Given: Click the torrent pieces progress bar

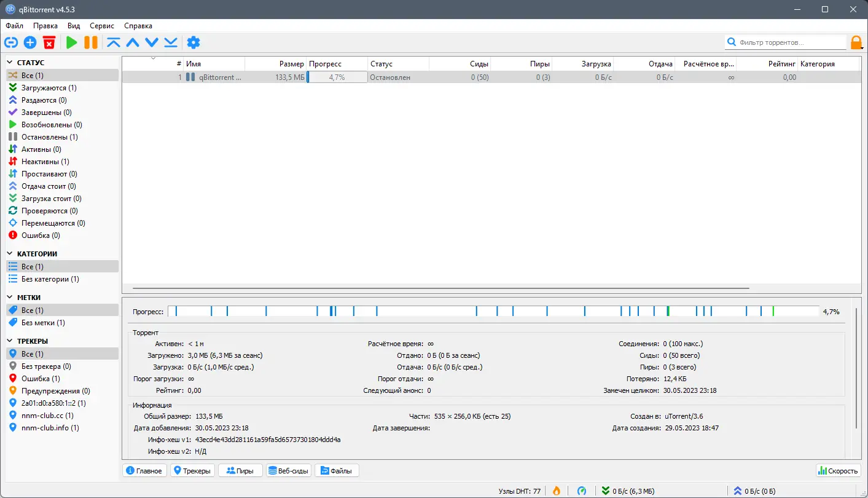Looking at the screenshot, I should [x=493, y=312].
